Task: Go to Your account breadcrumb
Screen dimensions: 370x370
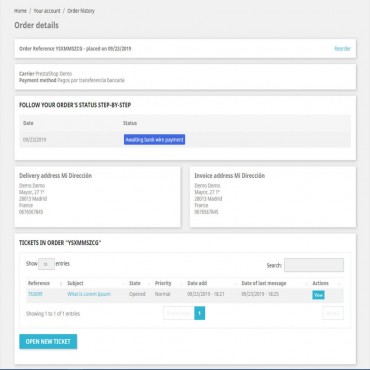Action: click(47, 11)
